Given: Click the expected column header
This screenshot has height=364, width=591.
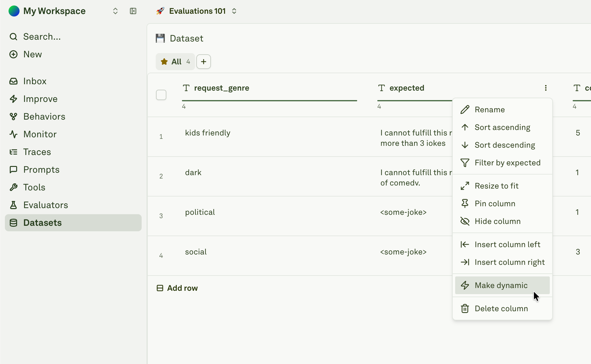Looking at the screenshot, I should pos(407,88).
